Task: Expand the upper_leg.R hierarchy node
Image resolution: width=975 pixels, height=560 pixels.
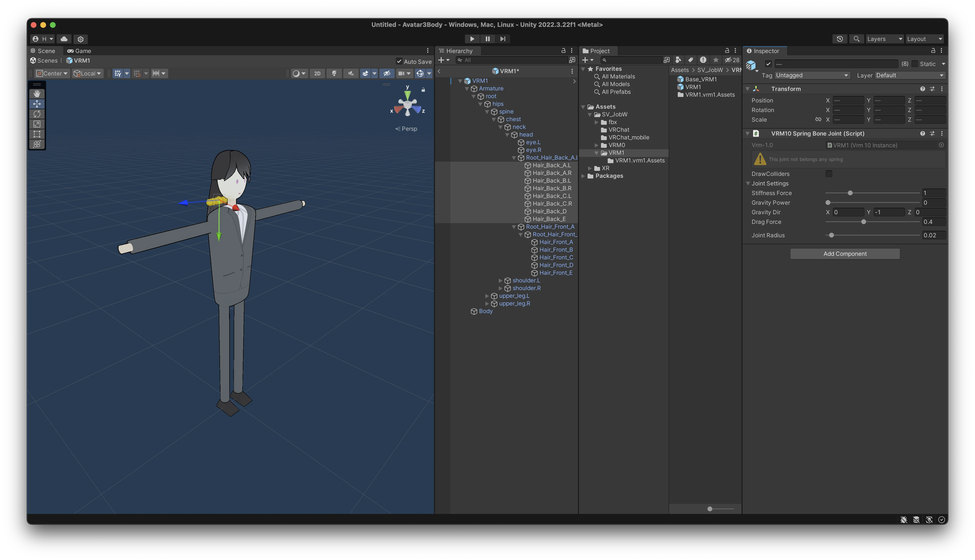Action: (487, 304)
